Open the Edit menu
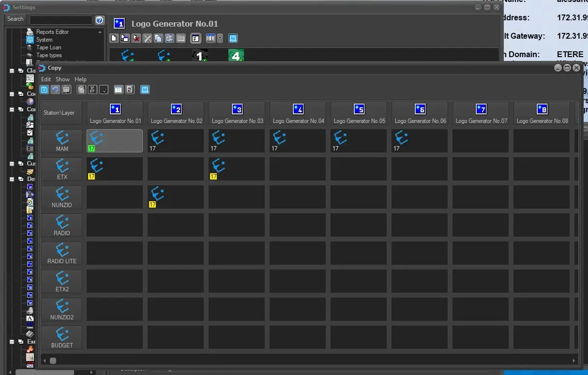Viewport: 588px width, 375px height. coord(46,79)
